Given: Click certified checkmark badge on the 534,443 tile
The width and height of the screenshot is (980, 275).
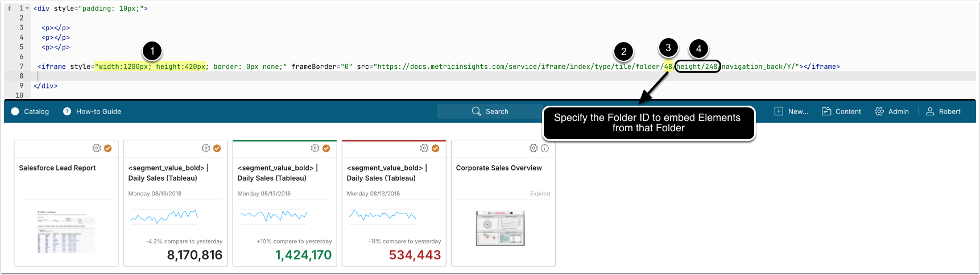Looking at the screenshot, I should tap(436, 148).
